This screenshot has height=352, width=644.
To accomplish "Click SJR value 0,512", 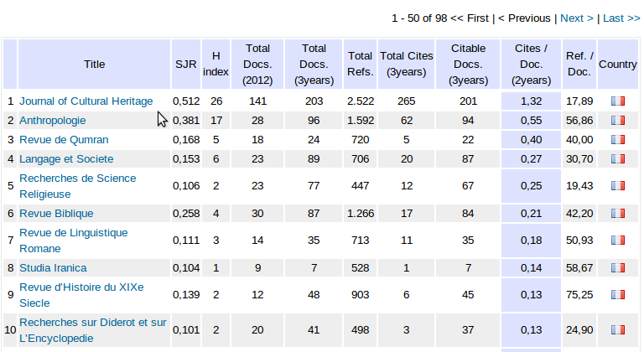I will (x=186, y=101).
